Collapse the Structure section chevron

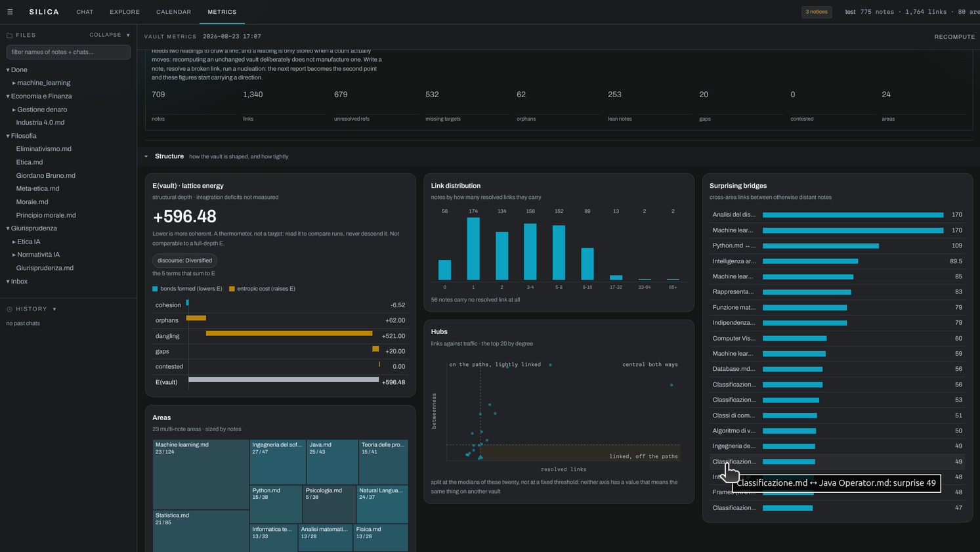pos(146,156)
